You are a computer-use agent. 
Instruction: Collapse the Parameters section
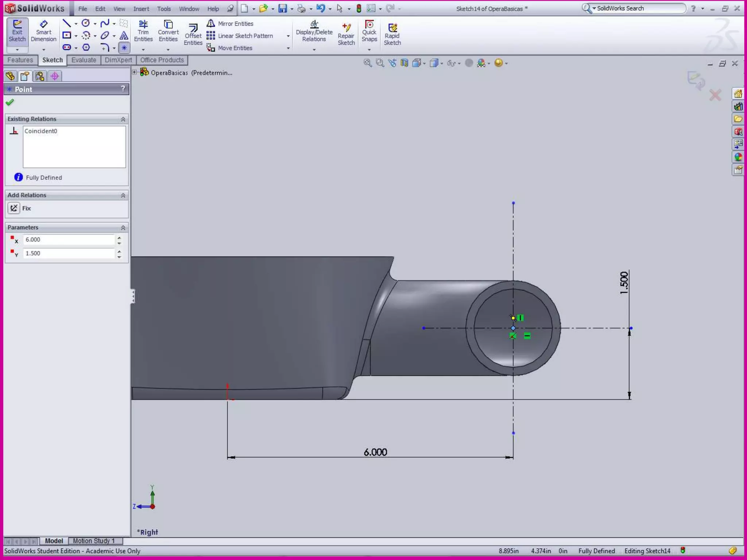(x=123, y=227)
